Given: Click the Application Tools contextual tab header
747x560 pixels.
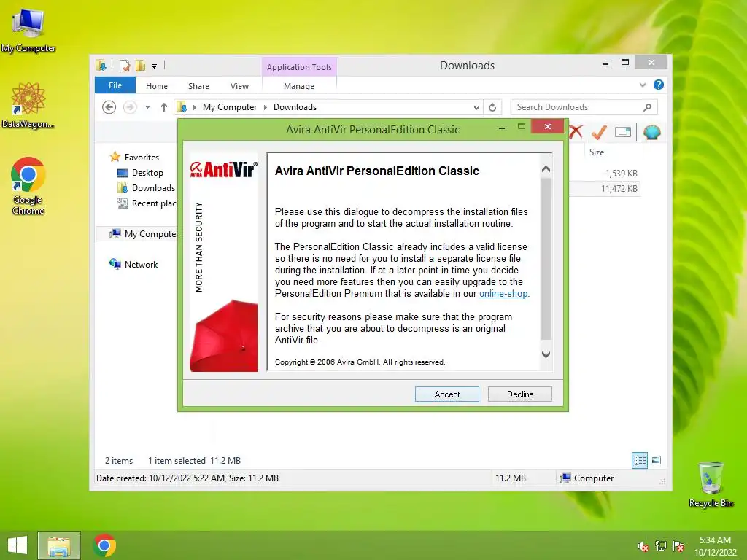Looking at the screenshot, I should pyautogui.click(x=299, y=67).
